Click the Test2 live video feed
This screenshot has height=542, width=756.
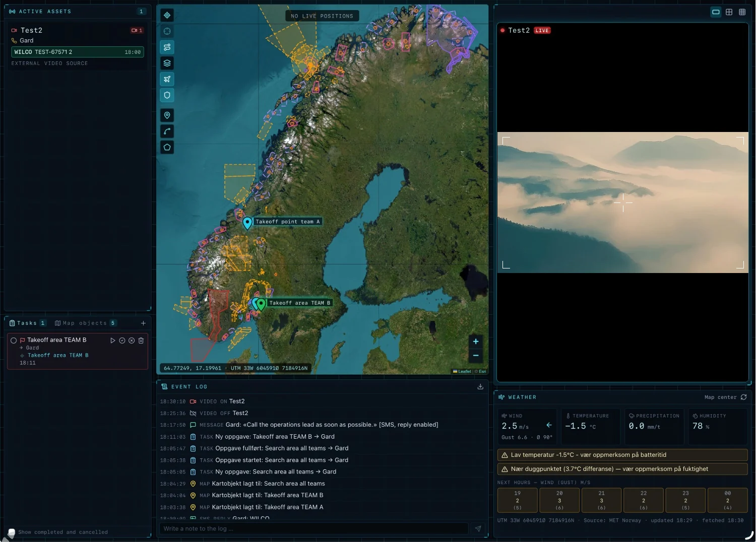click(623, 202)
